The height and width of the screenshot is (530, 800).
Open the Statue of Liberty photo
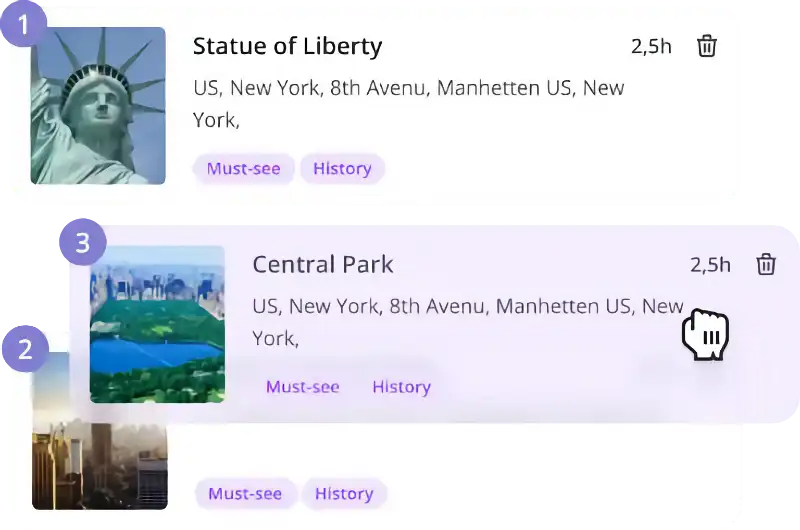[x=98, y=106]
